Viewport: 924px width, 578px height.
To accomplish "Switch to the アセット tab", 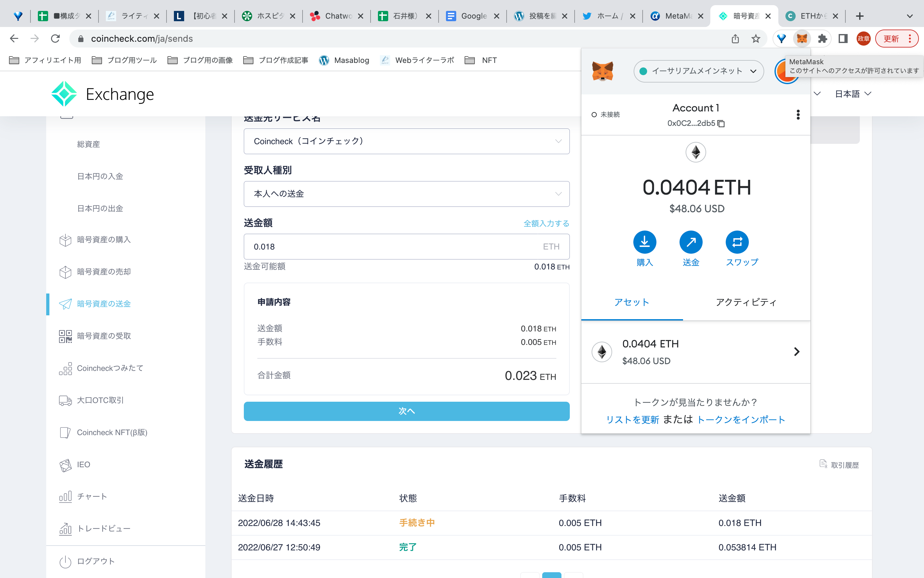I will (x=632, y=302).
